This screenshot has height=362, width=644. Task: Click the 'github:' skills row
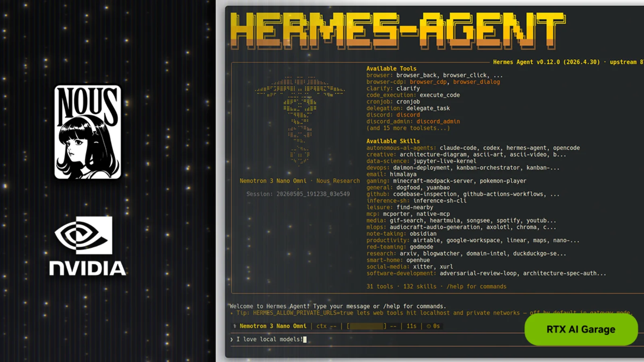(x=463, y=194)
